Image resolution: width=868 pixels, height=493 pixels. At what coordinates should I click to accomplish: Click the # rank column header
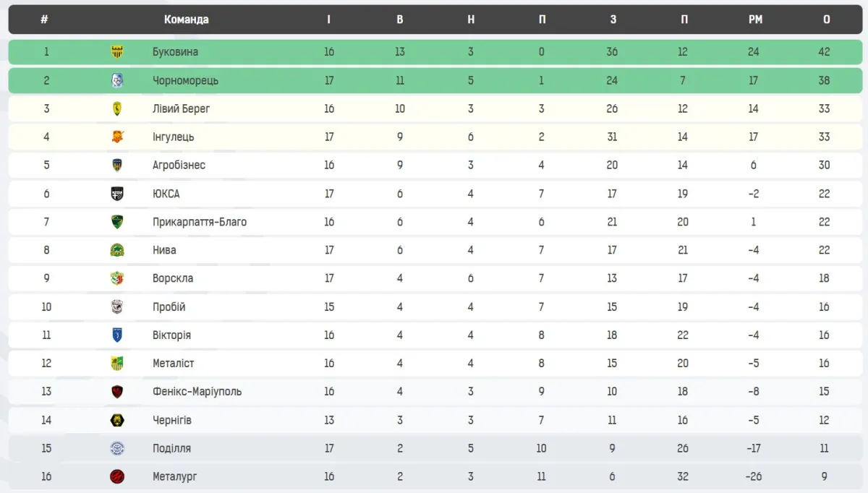[45, 20]
